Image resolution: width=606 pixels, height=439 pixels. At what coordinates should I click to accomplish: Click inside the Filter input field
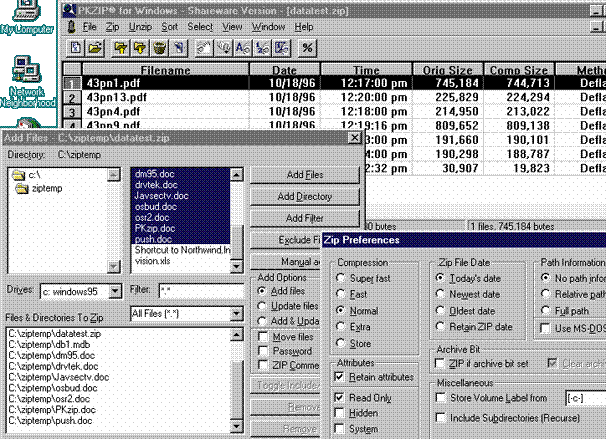[x=201, y=291]
